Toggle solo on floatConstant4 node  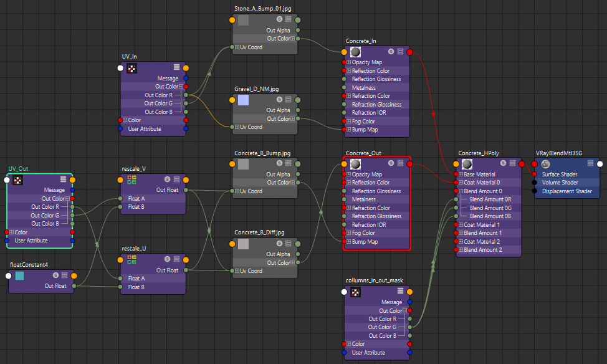(x=55, y=275)
